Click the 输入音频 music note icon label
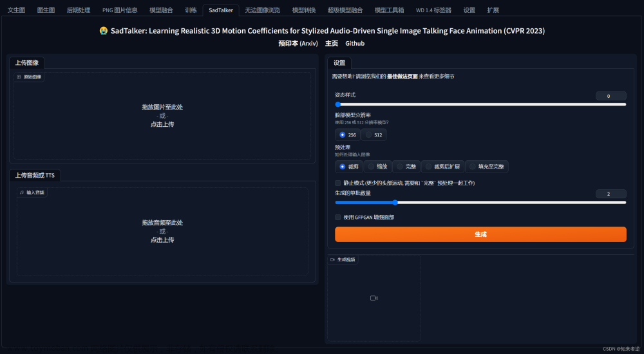The width and height of the screenshot is (644, 354). click(x=32, y=192)
